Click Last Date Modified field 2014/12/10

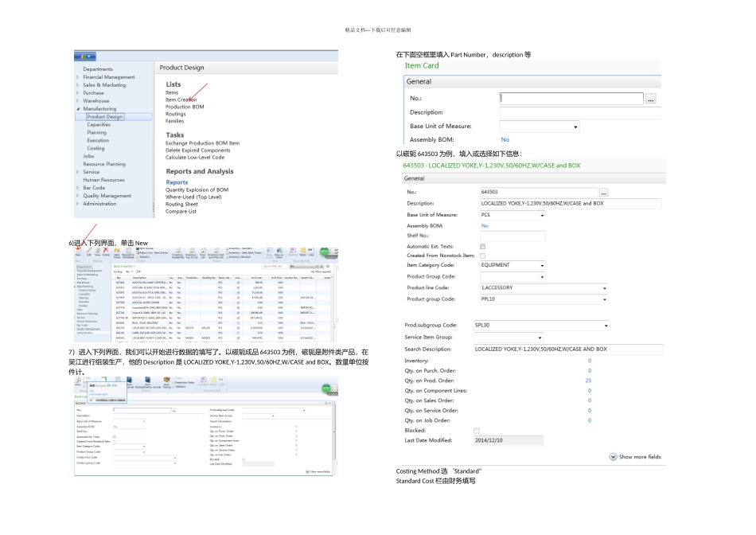509,440
